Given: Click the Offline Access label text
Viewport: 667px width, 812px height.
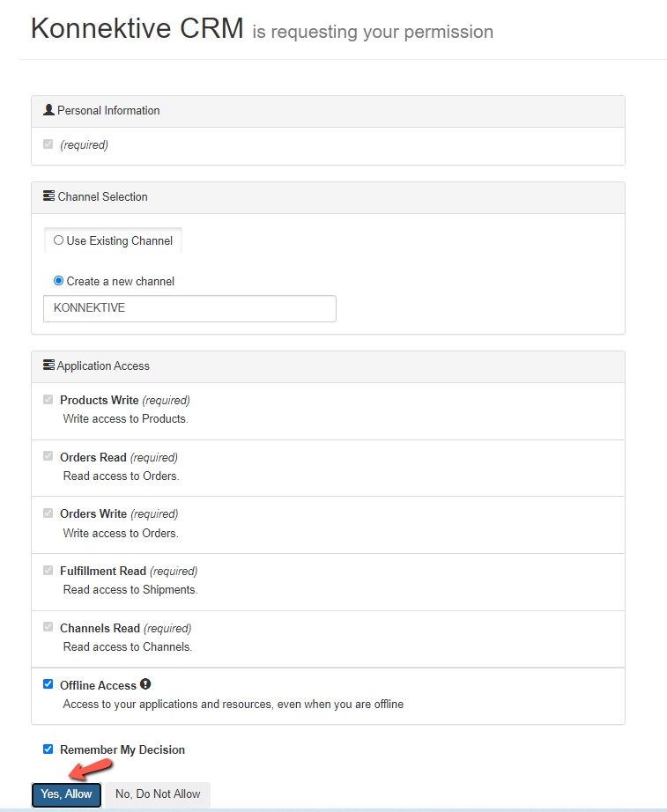Looking at the screenshot, I should (x=98, y=685).
